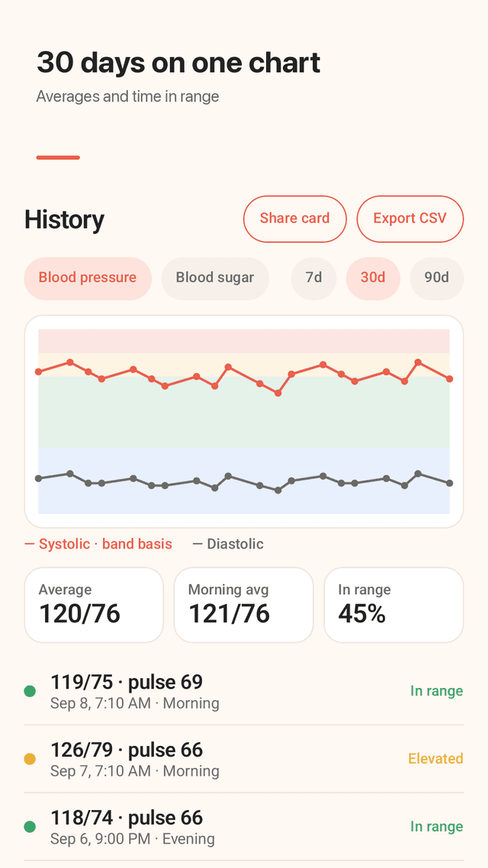488x868 pixels.
Task: Open the Sep 8 119/75 reading
Action: coord(244,691)
